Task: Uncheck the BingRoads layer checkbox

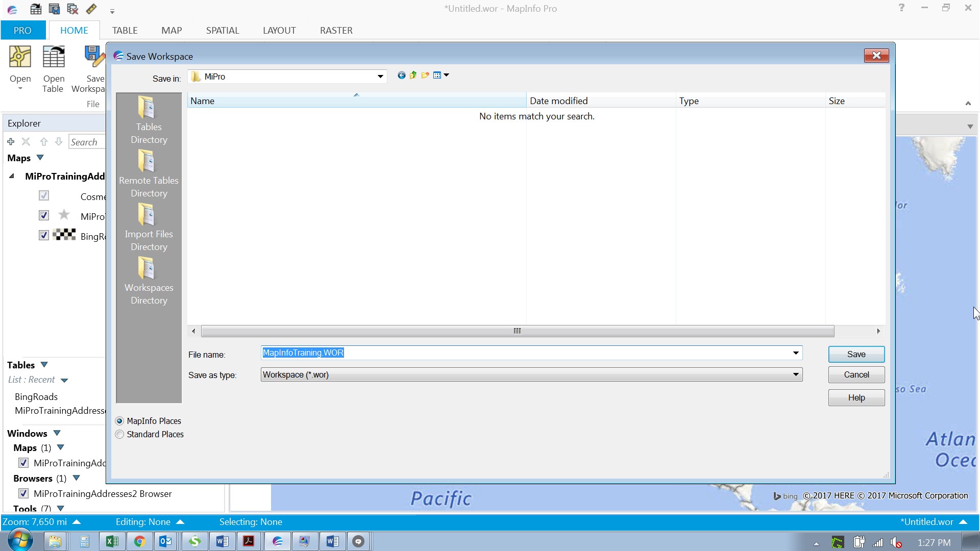Action: (x=44, y=235)
